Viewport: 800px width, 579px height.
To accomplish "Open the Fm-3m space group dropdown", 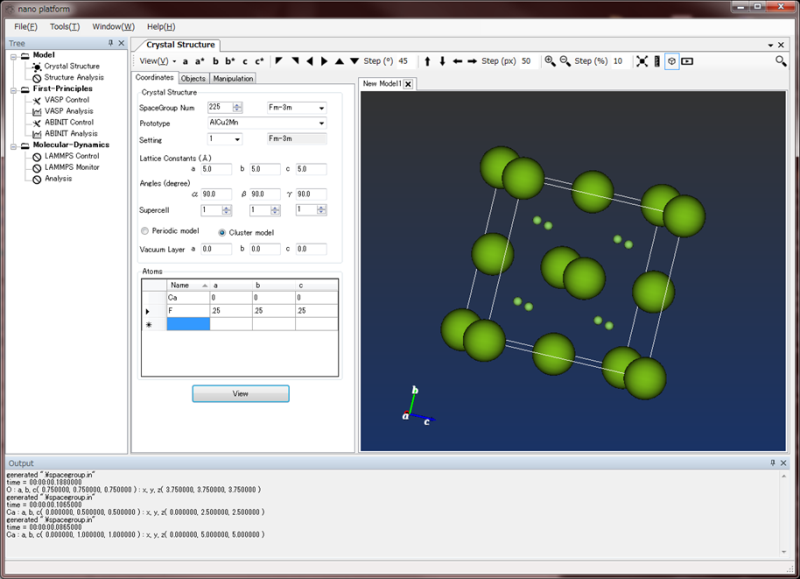I will pyautogui.click(x=297, y=107).
